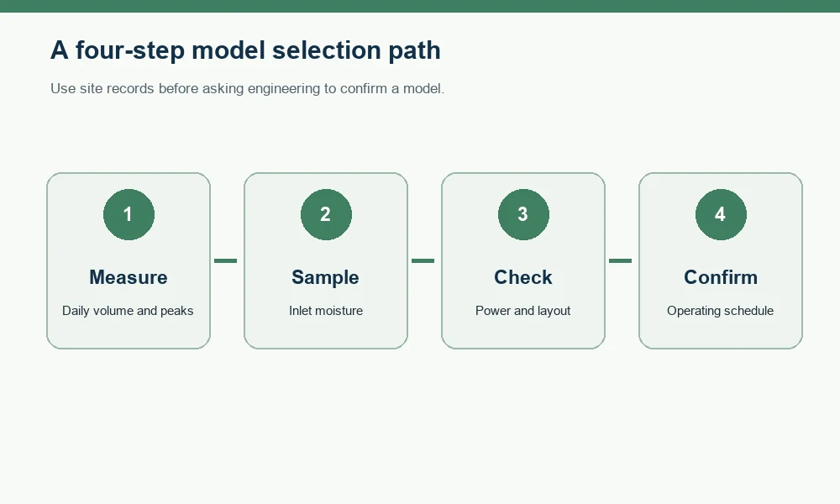Viewport: 840px width, 504px height.
Task: Click the step 1 number circle
Action: click(129, 214)
